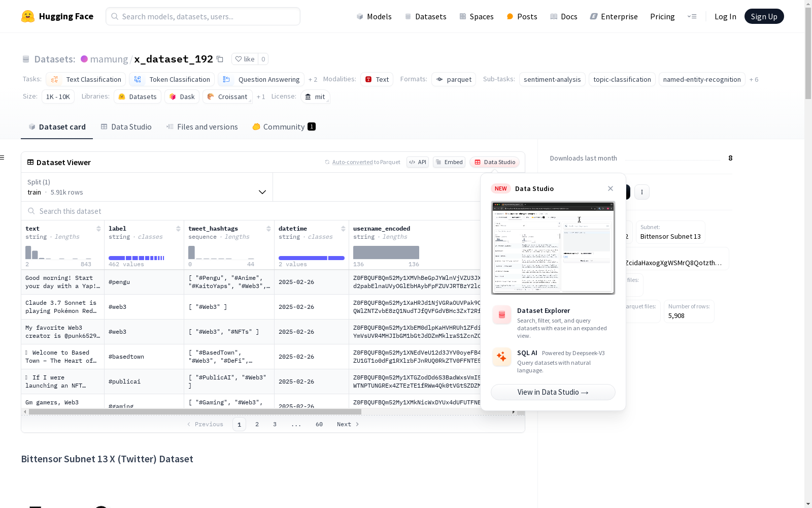Open the Datasets nav item
Image resolution: width=812 pixels, height=508 pixels.
click(425, 16)
